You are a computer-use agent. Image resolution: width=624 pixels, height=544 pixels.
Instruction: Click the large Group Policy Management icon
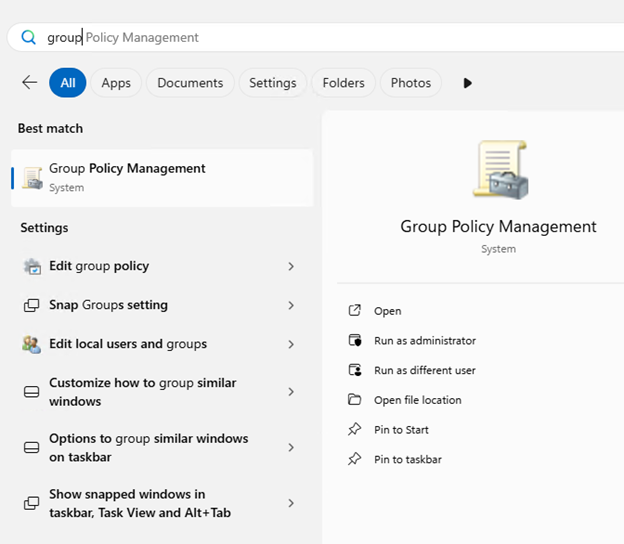coord(499,171)
